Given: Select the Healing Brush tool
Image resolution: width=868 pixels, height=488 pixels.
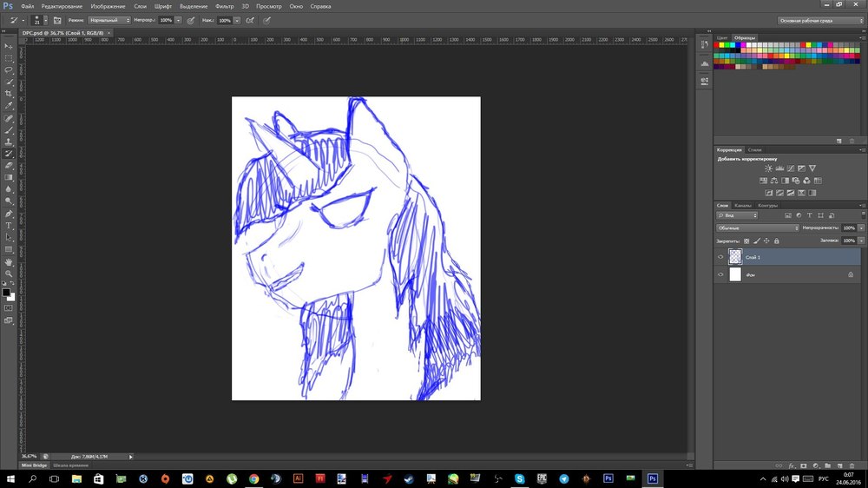Looking at the screenshot, I should click(9, 119).
